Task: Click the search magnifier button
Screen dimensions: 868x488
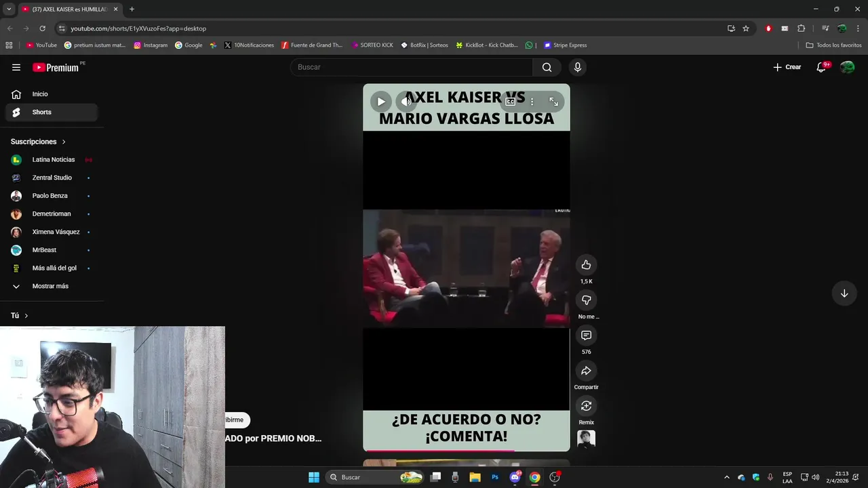Action: 547,67
